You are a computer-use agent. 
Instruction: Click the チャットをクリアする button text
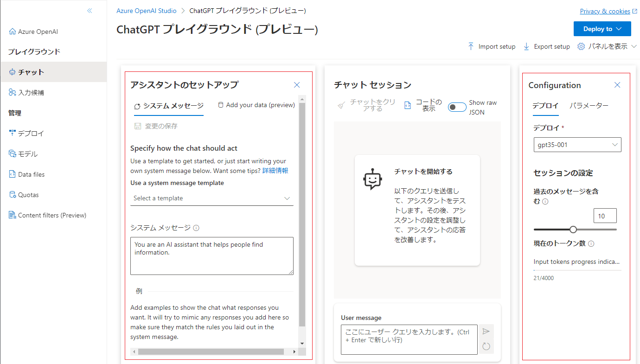point(373,105)
